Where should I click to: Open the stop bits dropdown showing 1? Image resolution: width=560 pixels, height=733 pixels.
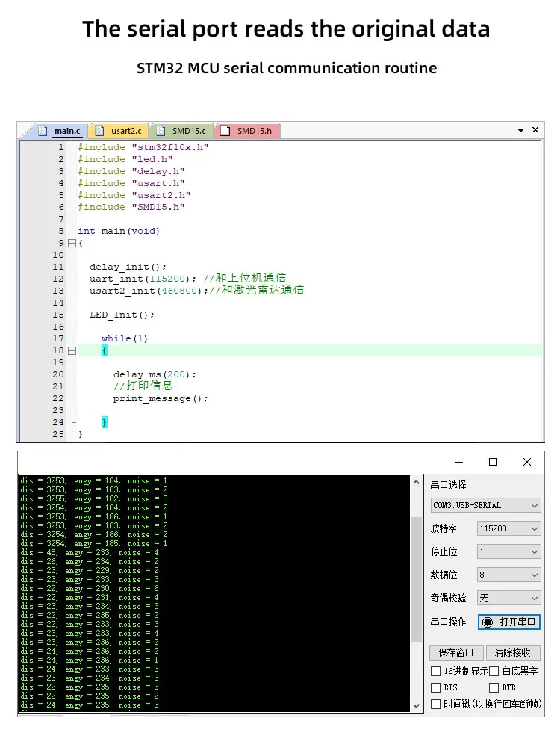(509, 551)
